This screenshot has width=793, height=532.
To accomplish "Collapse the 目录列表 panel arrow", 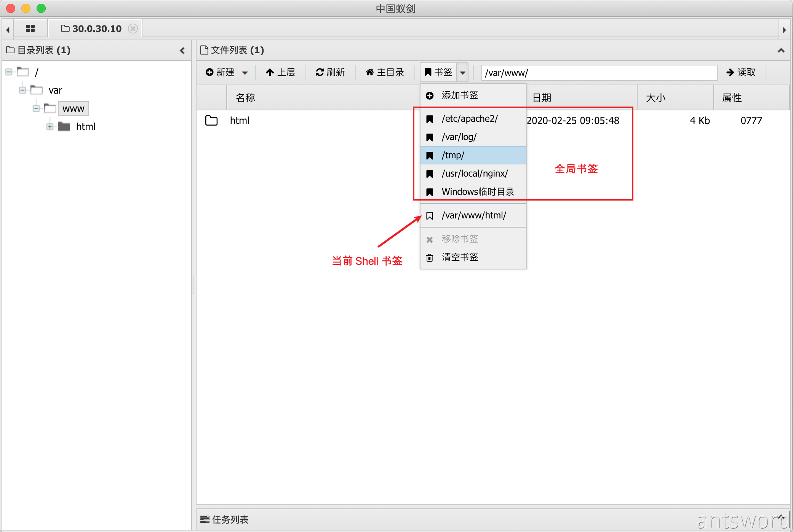I will click(182, 50).
